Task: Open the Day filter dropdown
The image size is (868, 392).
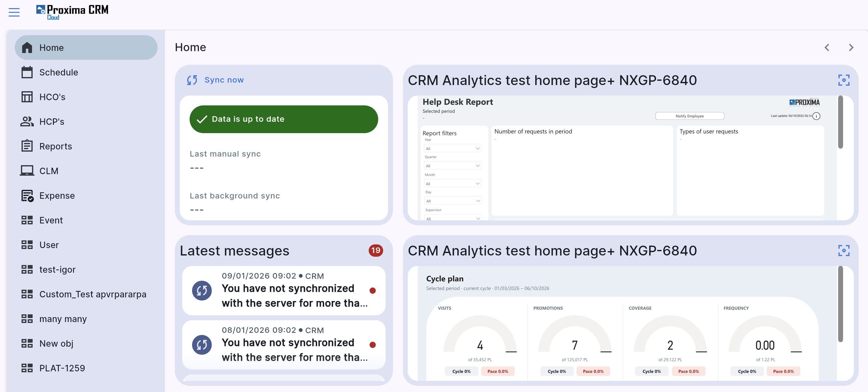Action: pos(453,201)
